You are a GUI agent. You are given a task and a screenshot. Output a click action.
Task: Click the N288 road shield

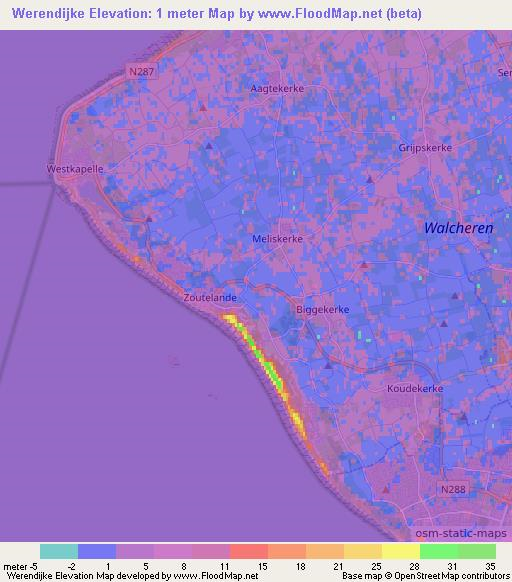pos(453,490)
